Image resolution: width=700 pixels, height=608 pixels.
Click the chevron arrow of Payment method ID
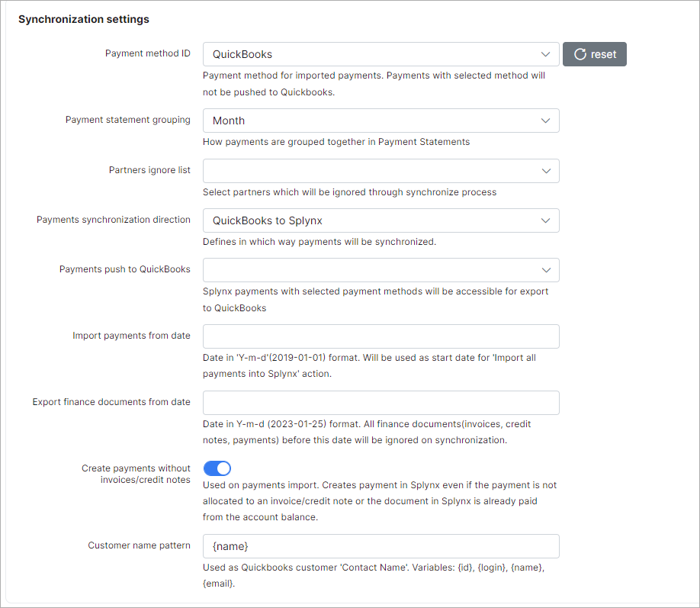click(x=544, y=54)
